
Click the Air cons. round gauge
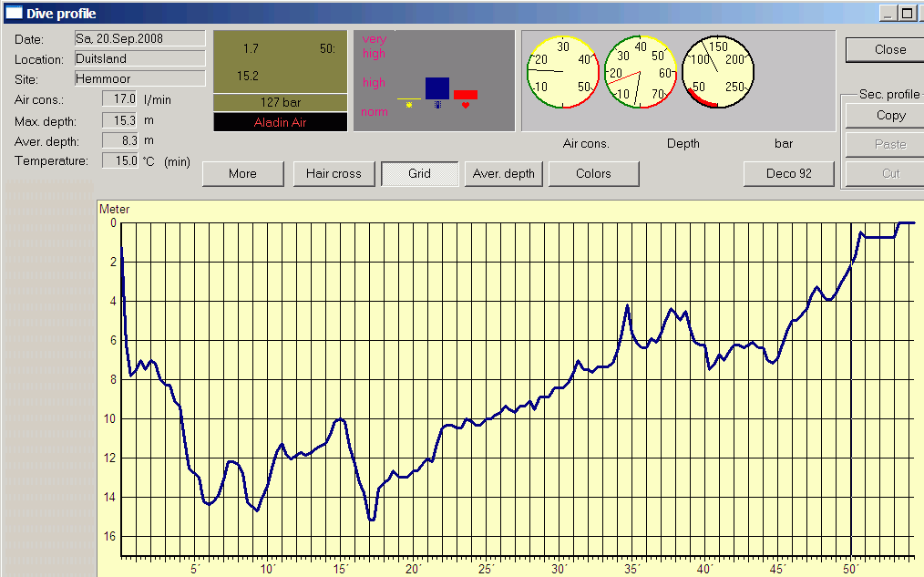click(563, 72)
